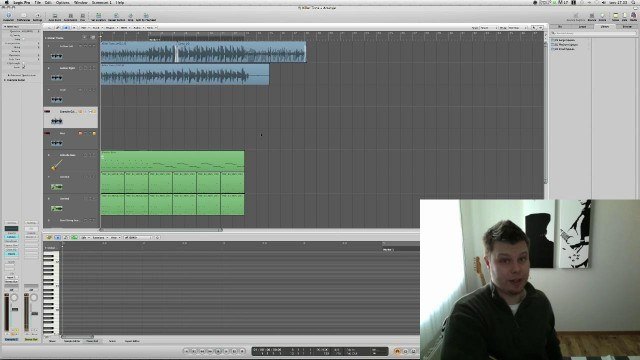Click the library search field
640x360 pixels.
(x=593, y=33)
